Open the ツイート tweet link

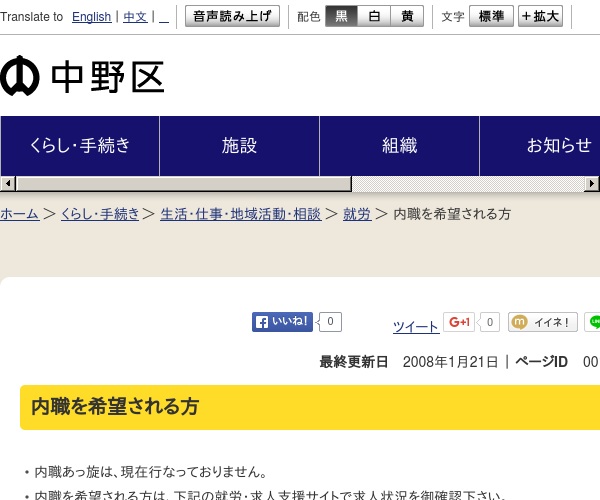[x=415, y=327]
